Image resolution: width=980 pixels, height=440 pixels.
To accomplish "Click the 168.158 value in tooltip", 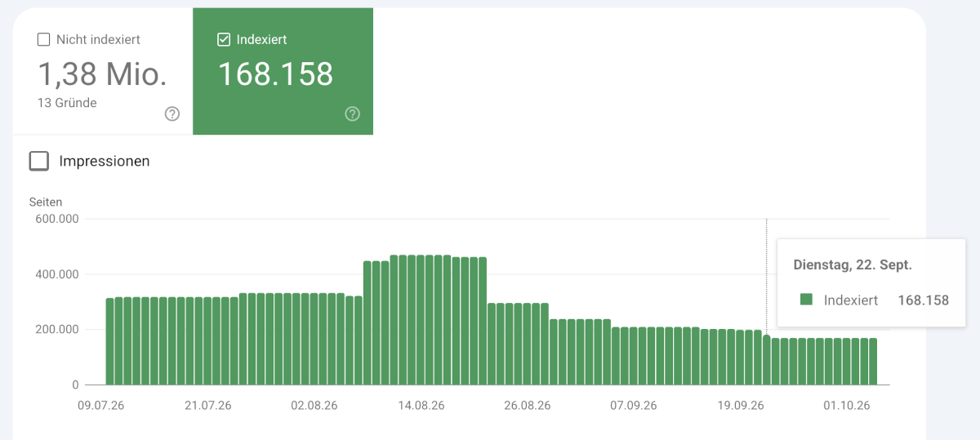I will click(923, 300).
